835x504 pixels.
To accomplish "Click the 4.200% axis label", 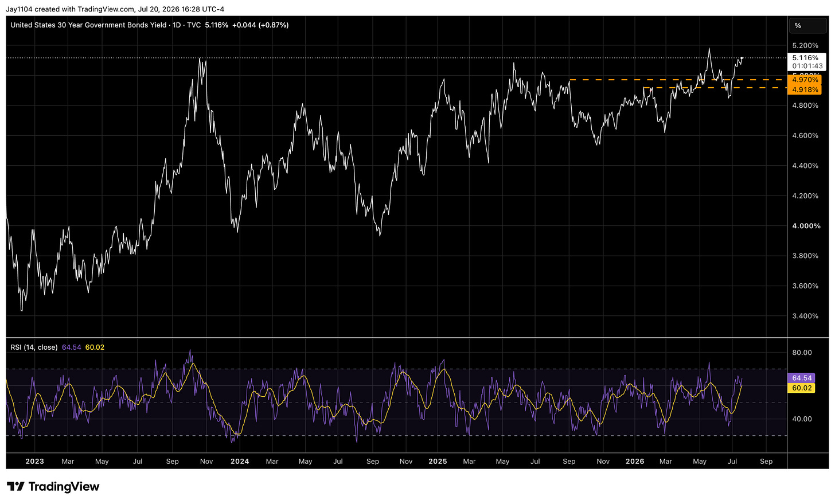I will (805, 196).
